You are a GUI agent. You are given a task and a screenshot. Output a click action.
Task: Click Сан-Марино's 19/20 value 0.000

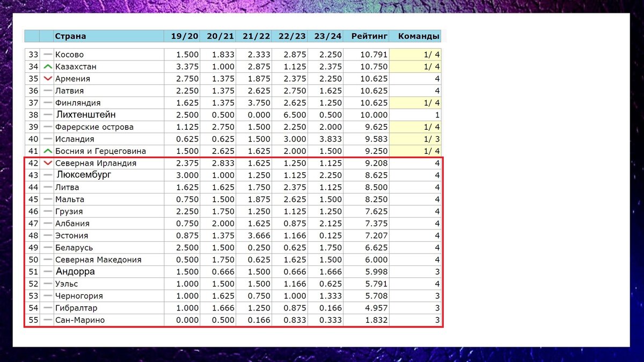(x=187, y=320)
